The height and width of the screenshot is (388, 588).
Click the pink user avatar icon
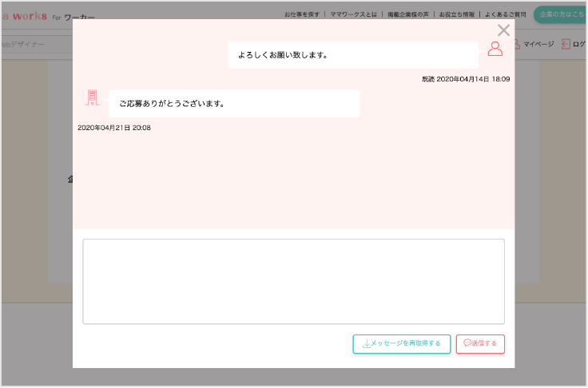[495, 49]
